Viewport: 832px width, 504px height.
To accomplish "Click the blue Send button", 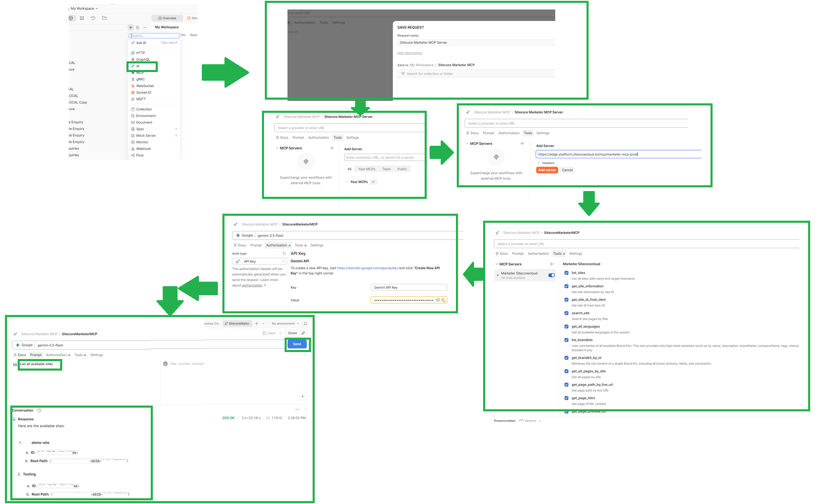I will (297, 344).
